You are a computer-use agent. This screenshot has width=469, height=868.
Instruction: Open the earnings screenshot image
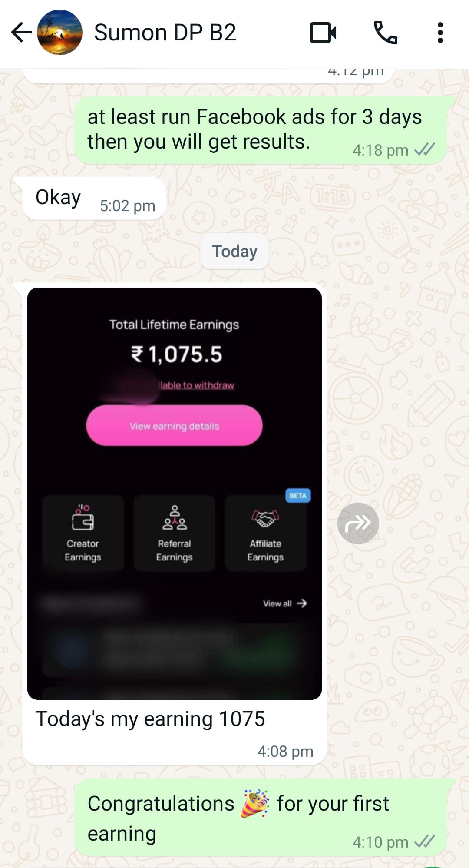pos(175,494)
